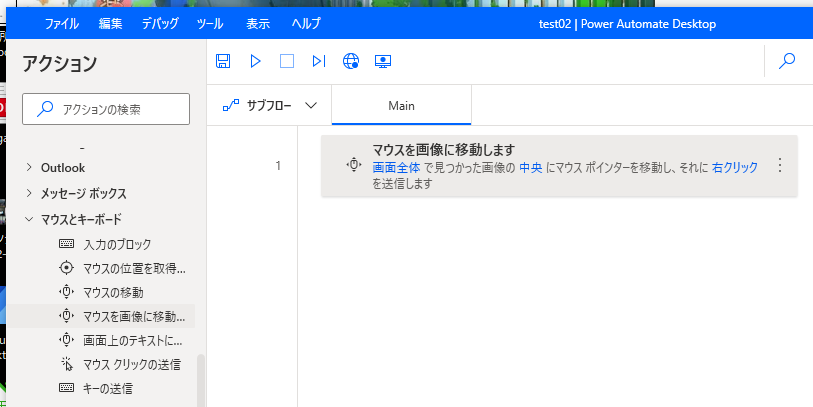
Task: Select the マウスを画像に移動 action in list
Action: pos(134,316)
